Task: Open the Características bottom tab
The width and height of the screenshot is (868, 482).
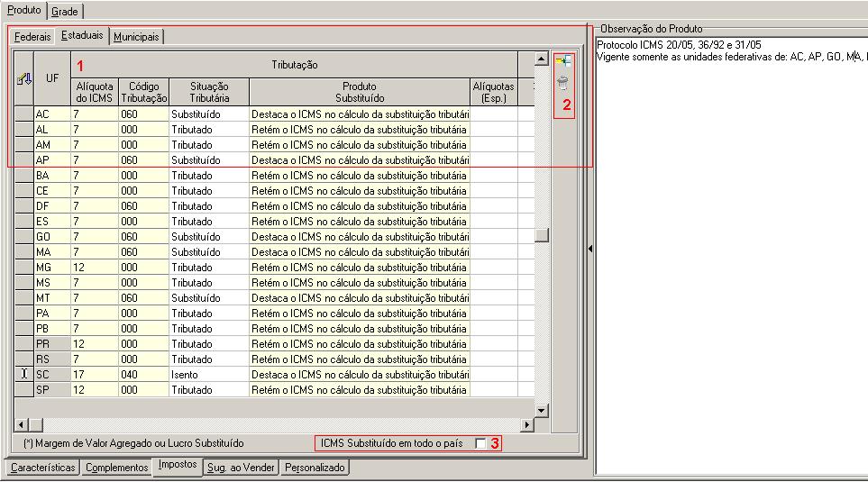Action: pos(43,468)
